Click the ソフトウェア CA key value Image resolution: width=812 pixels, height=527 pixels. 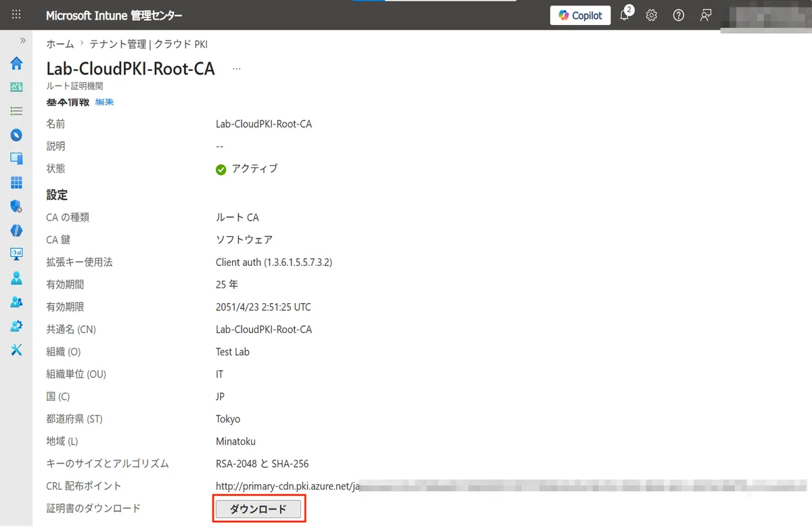pyautogui.click(x=244, y=239)
